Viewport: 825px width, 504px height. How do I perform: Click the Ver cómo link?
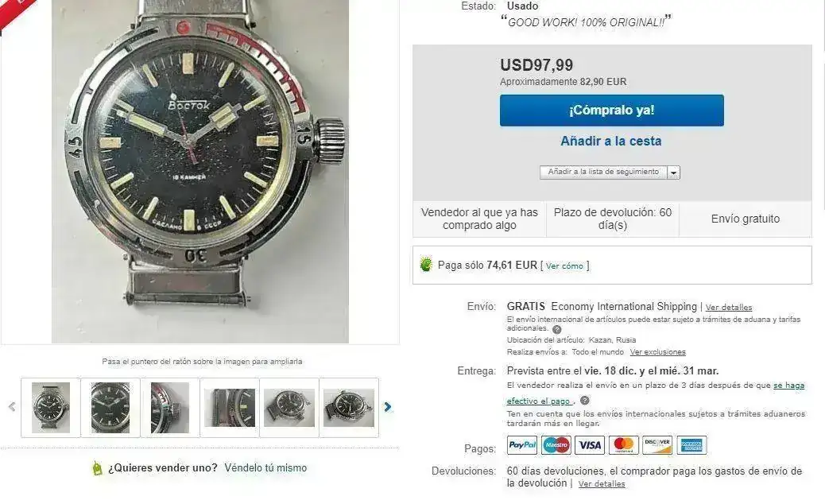pyautogui.click(x=564, y=266)
